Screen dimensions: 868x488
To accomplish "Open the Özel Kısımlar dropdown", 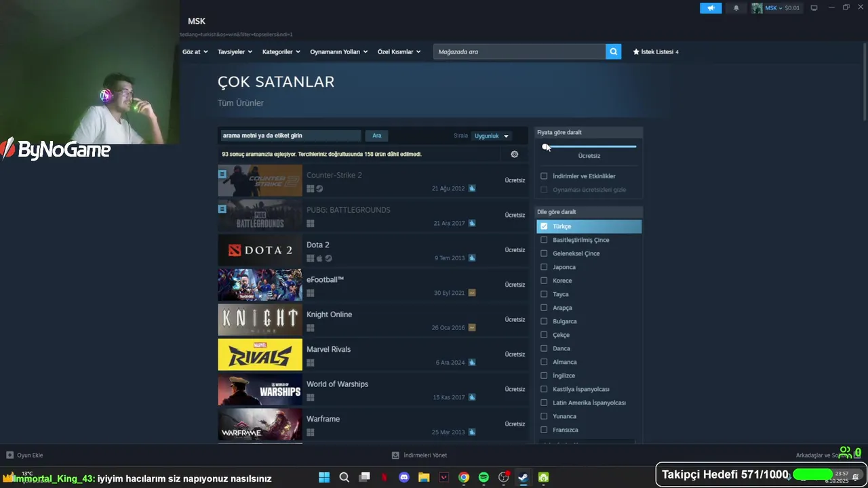I will point(399,52).
